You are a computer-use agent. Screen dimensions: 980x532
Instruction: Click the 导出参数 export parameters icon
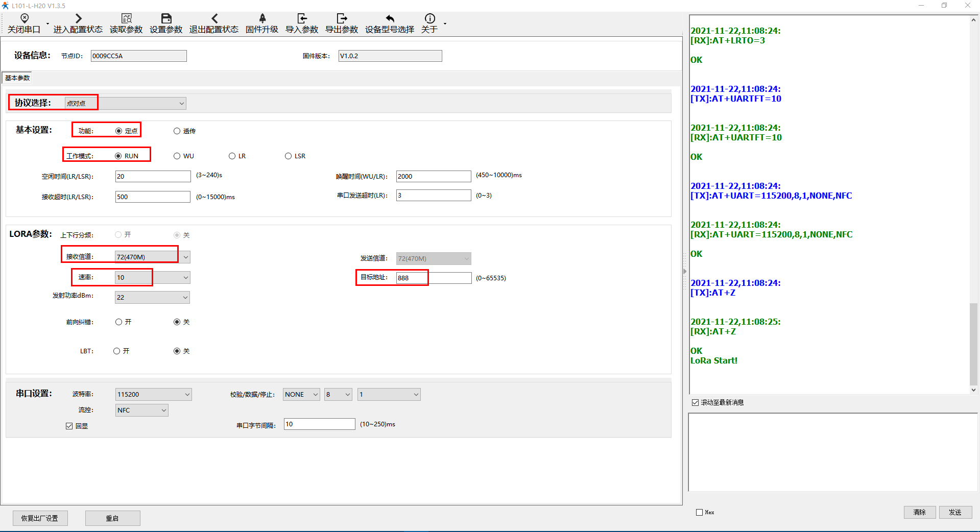coord(342,19)
